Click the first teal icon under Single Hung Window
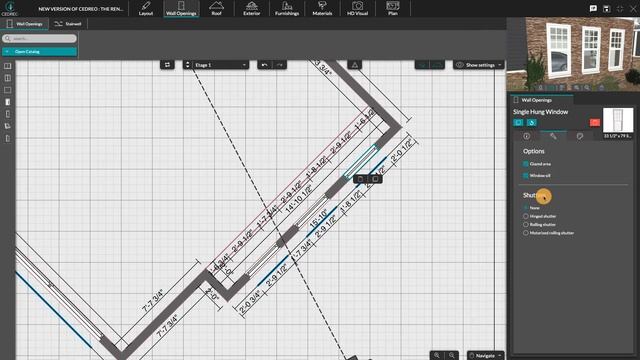The height and width of the screenshot is (360, 640). click(x=518, y=122)
